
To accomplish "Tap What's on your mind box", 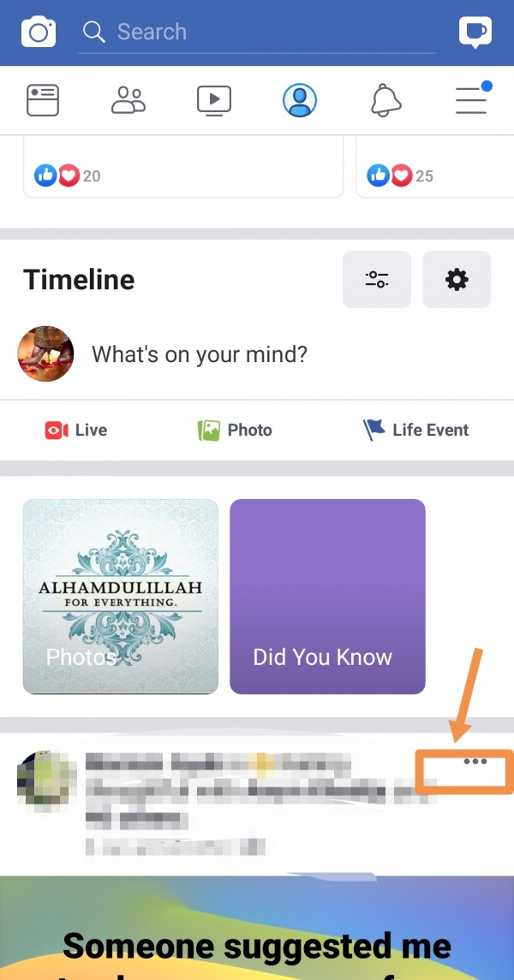I will (x=200, y=354).
